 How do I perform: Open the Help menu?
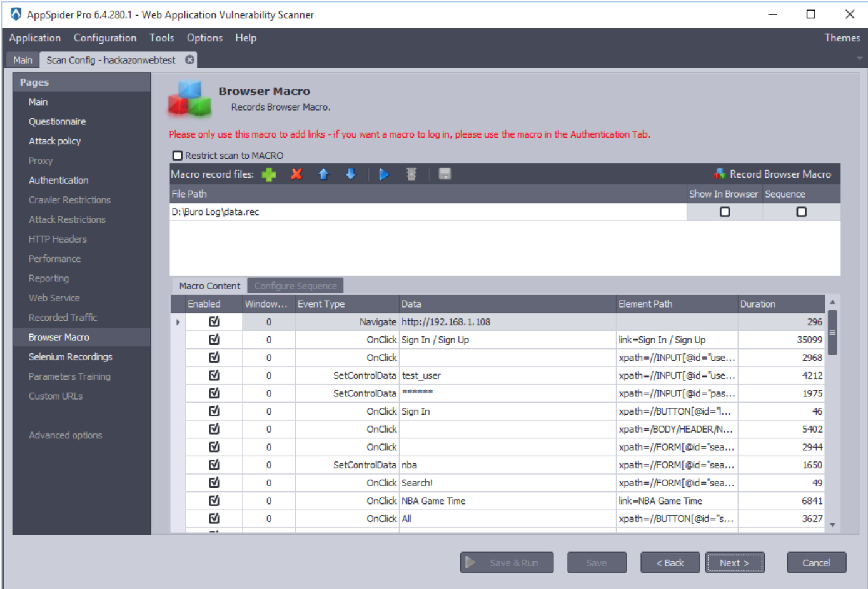point(246,38)
